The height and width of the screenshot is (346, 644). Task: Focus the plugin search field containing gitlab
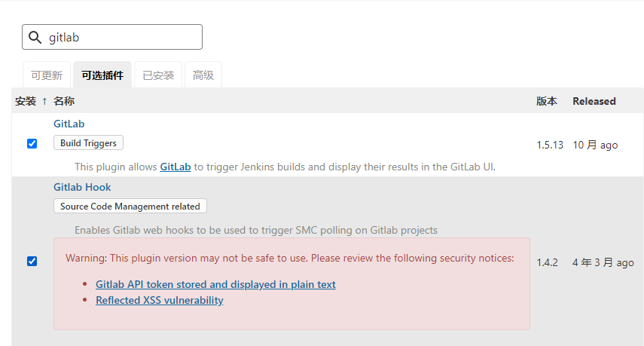tap(121, 37)
